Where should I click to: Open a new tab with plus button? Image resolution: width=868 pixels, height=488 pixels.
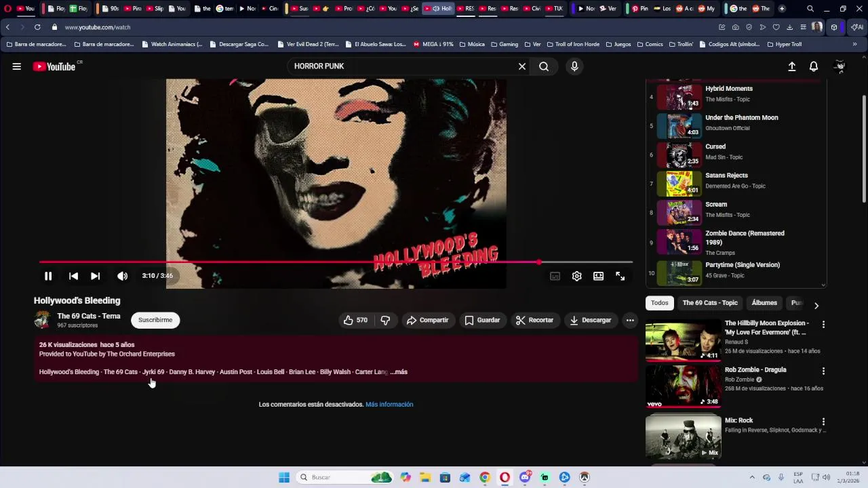tap(782, 9)
